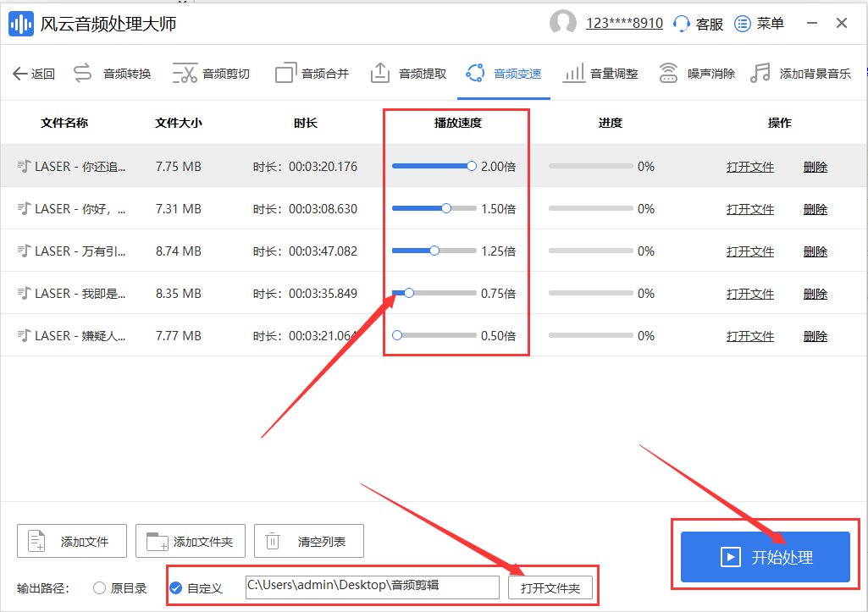Close the application window
This screenshot has width=868, height=612.
842,23
